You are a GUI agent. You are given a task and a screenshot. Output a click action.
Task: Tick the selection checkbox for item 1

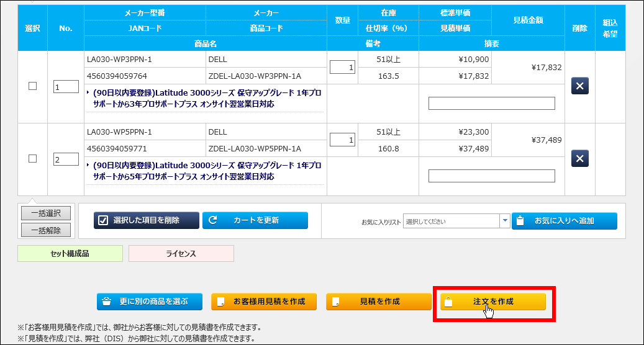pos(33,86)
